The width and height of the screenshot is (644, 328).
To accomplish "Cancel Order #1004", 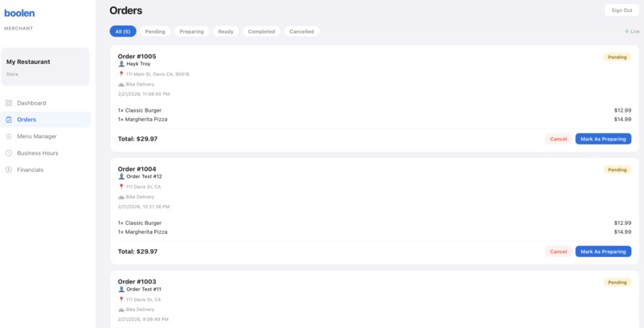I will (559, 251).
